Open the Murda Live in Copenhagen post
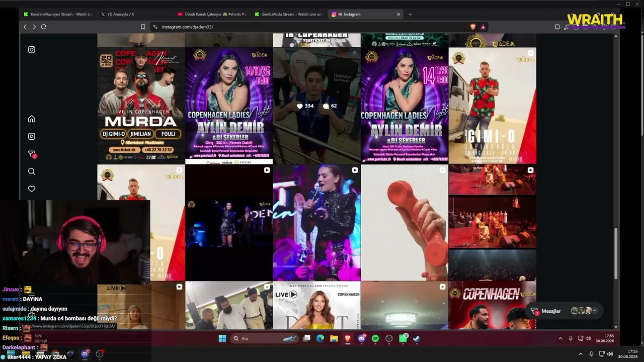 (141, 106)
